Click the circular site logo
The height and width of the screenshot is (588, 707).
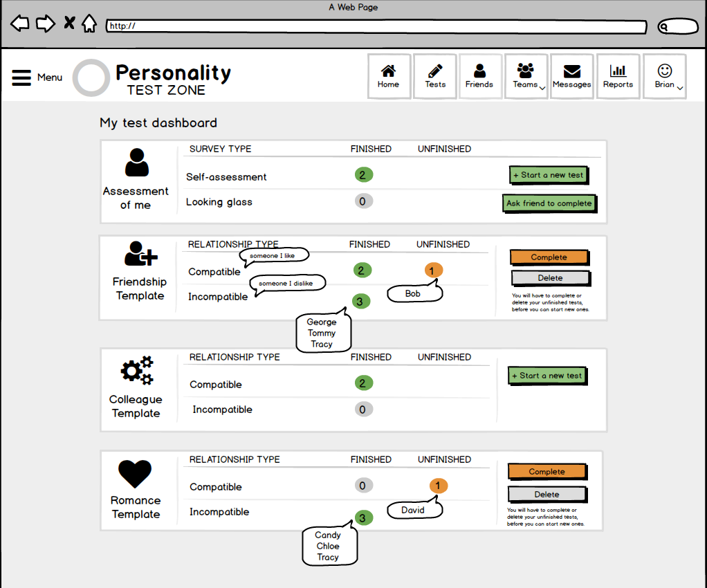91,77
